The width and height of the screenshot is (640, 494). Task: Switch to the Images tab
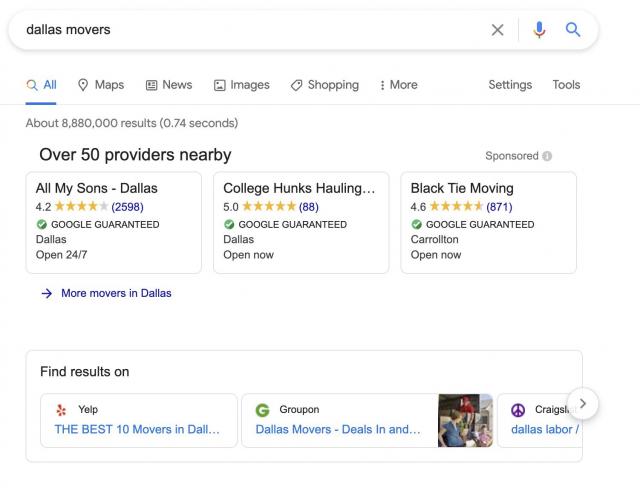242,85
